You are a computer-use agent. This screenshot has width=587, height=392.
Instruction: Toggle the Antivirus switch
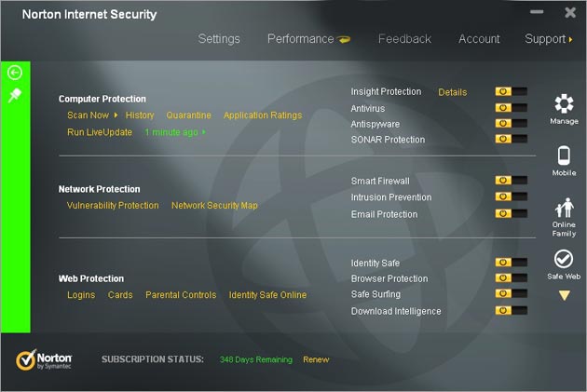511,108
